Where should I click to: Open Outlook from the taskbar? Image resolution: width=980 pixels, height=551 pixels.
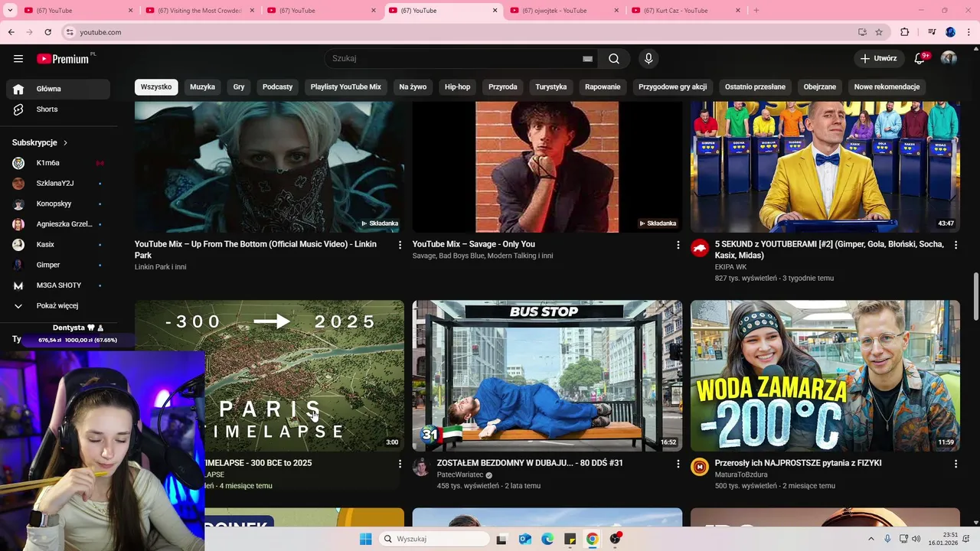point(525,539)
